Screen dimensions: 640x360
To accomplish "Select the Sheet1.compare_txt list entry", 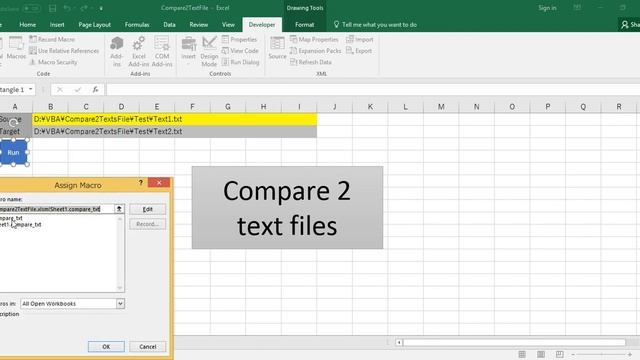I will pos(20,224).
